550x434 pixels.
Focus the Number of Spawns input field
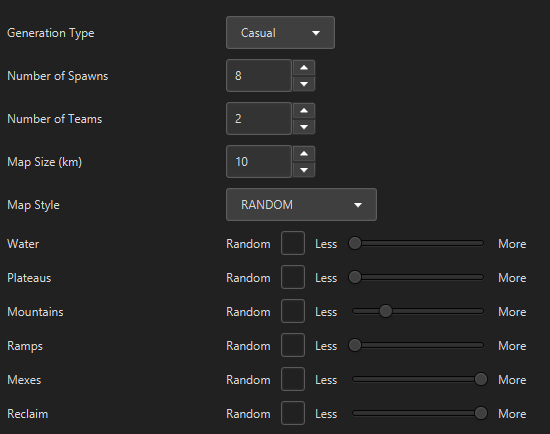[259, 75]
